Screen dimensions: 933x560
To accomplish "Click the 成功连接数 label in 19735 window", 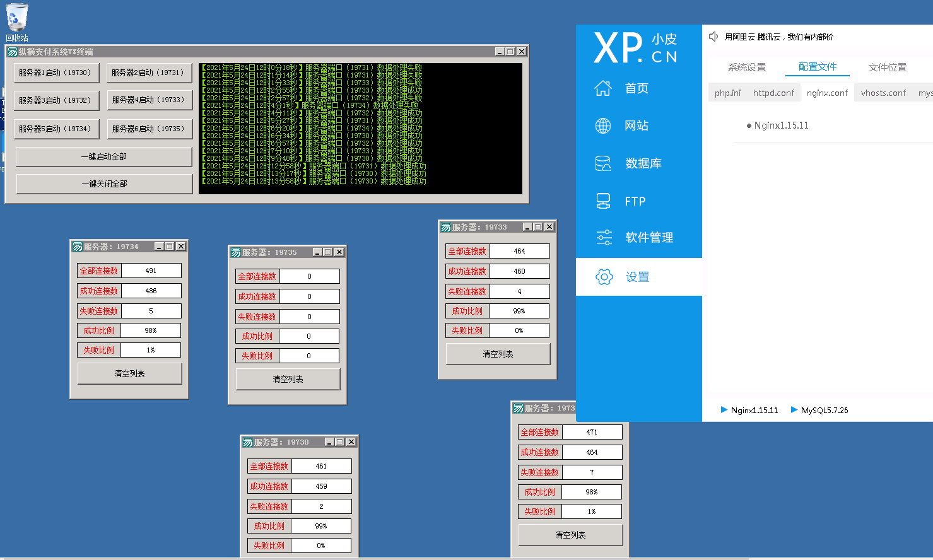I will pyautogui.click(x=257, y=296).
